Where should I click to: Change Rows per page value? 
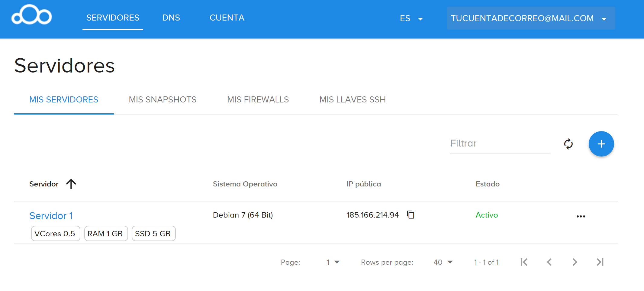click(x=443, y=262)
